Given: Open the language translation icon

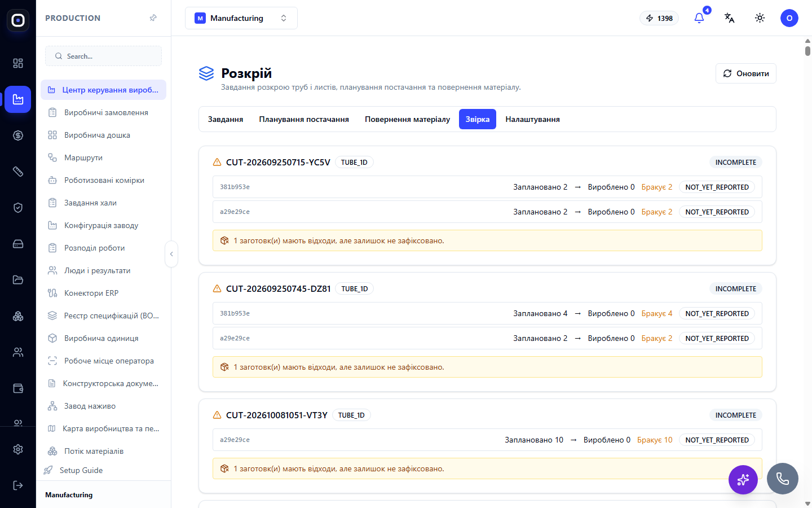Looking at the screenshot, I should [730, 18].
